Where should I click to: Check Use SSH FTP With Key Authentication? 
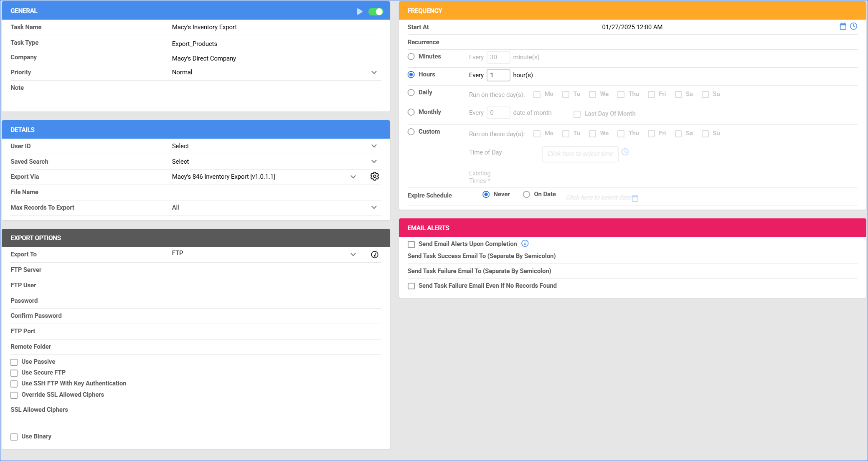point(14,384)
